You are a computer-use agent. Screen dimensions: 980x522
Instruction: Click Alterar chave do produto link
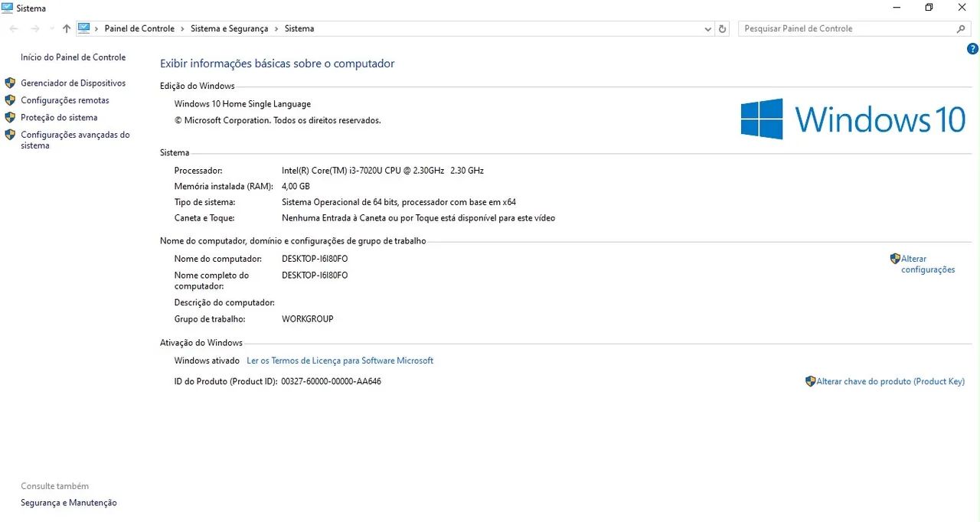(890, 381)
